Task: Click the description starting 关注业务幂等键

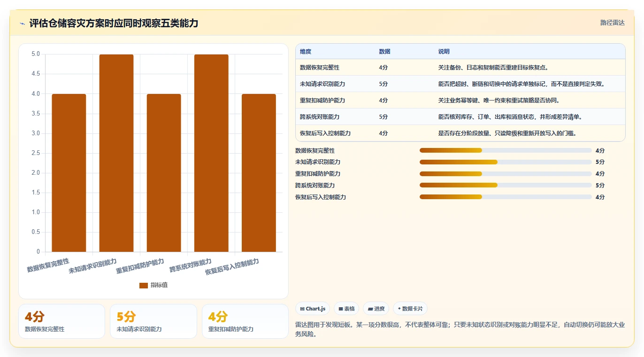Action: coord(499,101)
